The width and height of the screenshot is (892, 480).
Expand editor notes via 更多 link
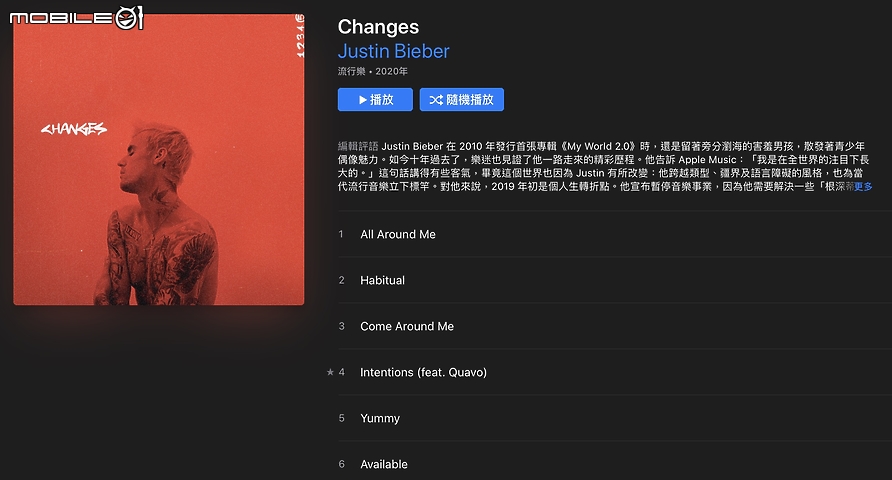tap(863, 187)
